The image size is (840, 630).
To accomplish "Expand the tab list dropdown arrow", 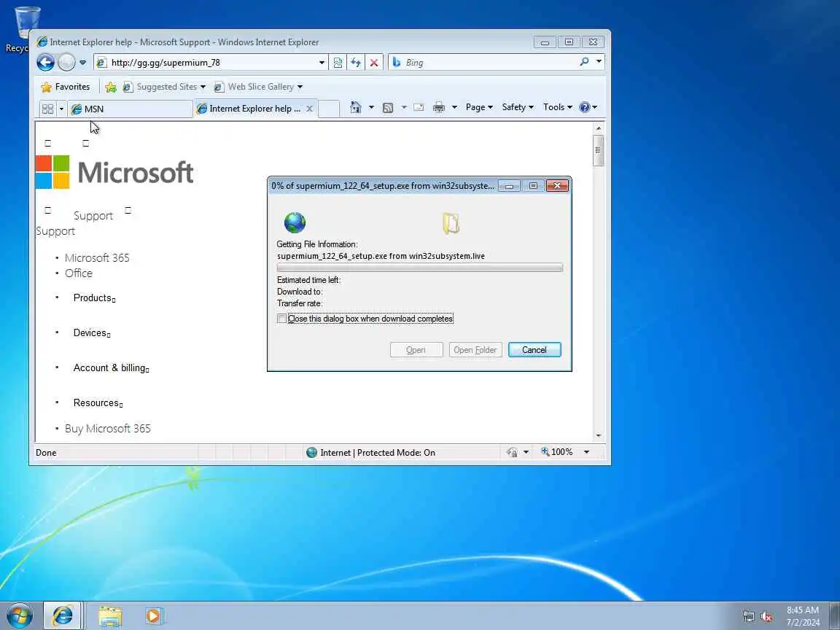I will pos(61,109).
